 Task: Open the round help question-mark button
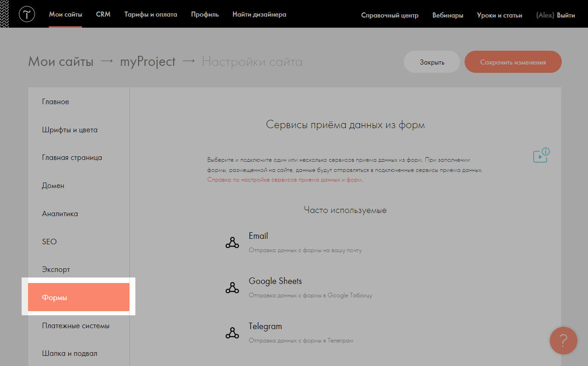tap(563, 341)
